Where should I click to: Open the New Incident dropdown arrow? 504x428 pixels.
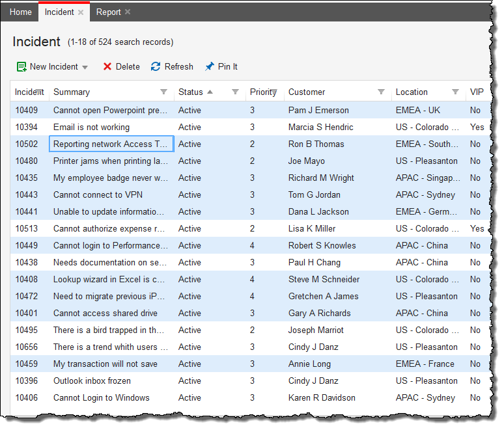tap(85, 68)
